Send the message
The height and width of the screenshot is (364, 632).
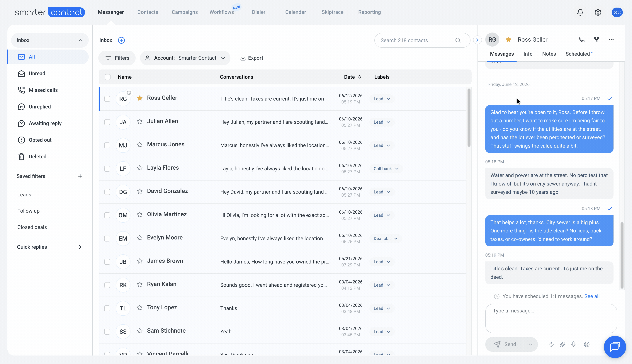[x=505, y=344]
